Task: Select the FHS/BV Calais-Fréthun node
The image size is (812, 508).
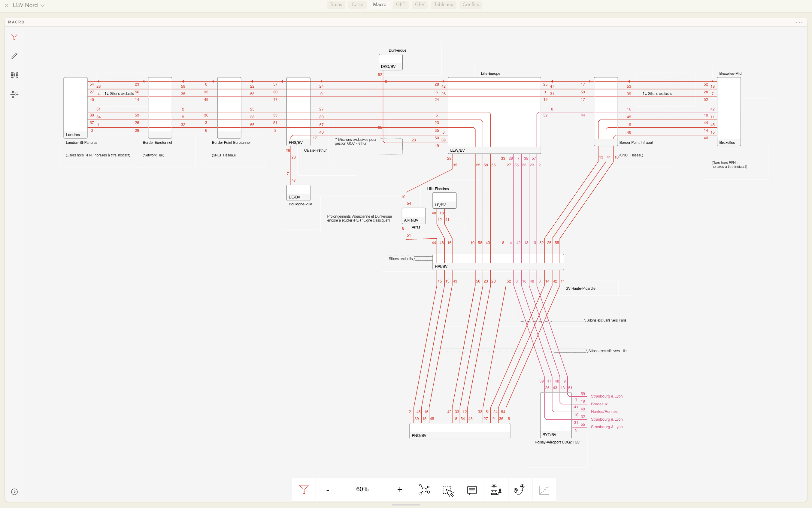Action: tap(298, 112)
